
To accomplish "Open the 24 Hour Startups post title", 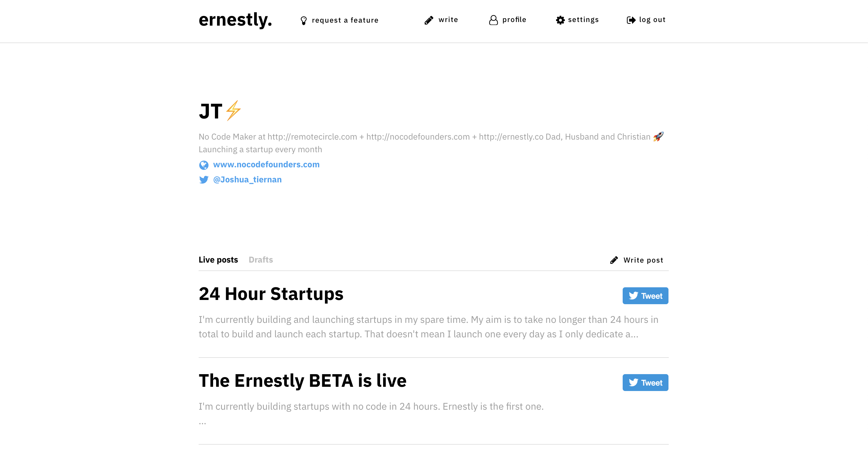I will (x=271, y=294).
